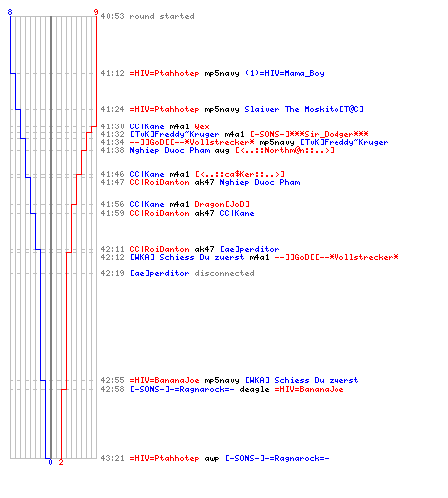
Task: Select [WKA] Schiess Du zuerst at 42:12
Action: [x=187, y=257]
